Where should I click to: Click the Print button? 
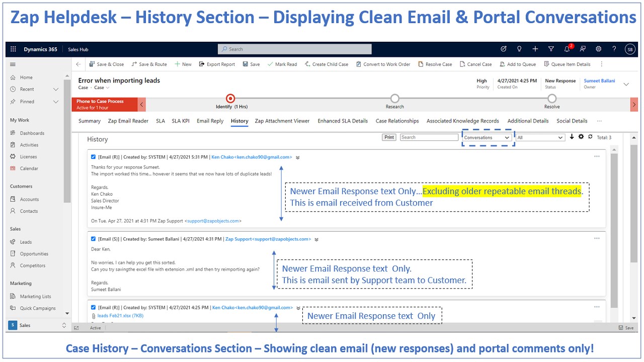click(x=389, y=137)
